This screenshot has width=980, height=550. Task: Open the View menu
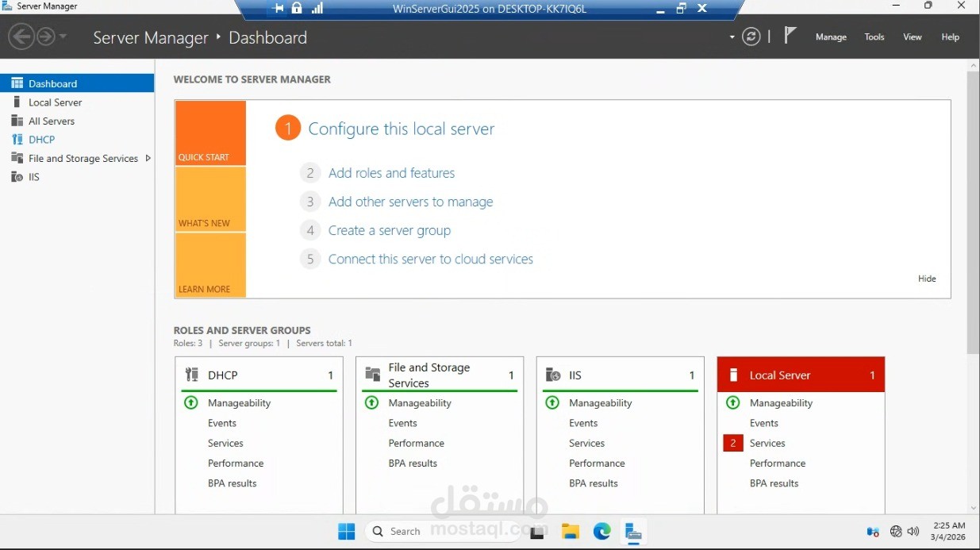[913, 37]
